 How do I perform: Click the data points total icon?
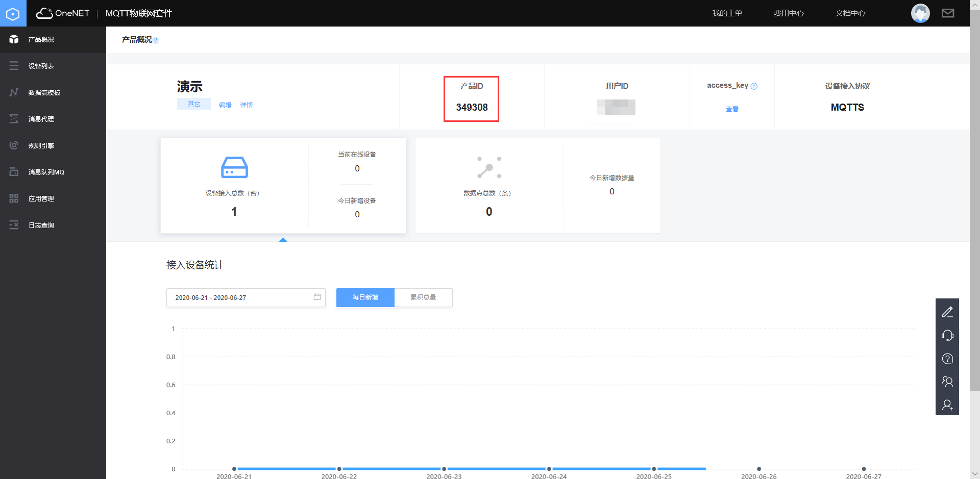click(x=489, y=167)
